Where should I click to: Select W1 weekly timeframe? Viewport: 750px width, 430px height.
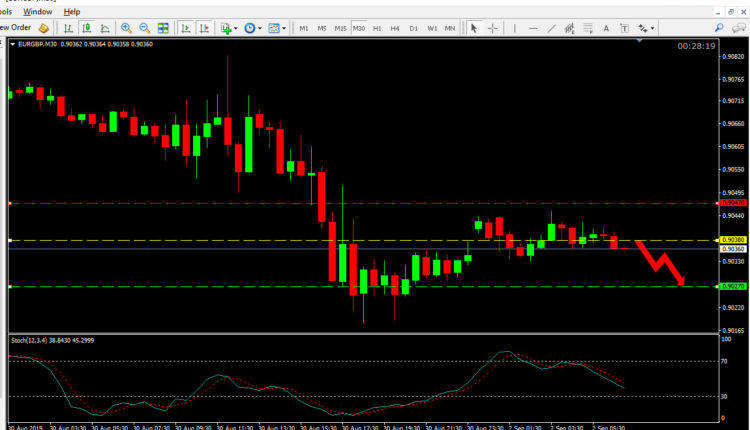pos(432,29)
